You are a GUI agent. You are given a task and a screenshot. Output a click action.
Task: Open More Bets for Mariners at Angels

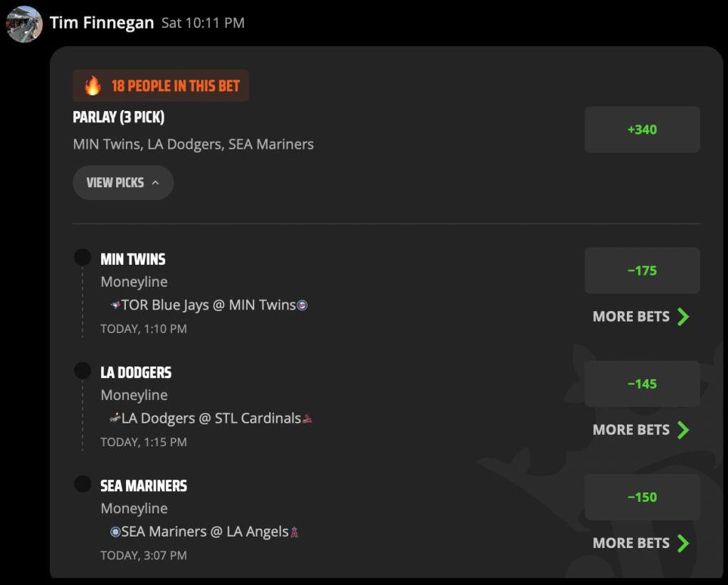(641, 543)
